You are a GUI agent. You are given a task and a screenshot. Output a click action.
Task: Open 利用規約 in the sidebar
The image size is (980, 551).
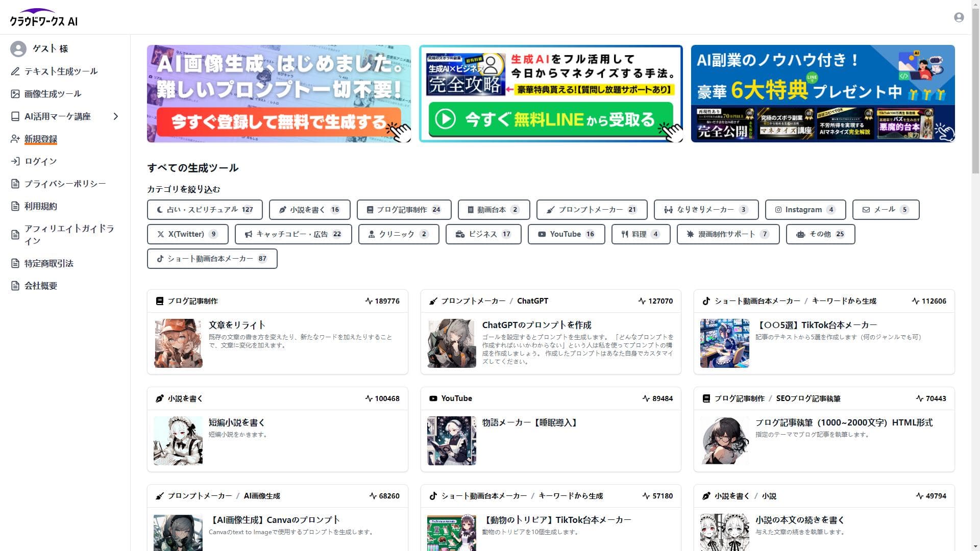[x=41, y=206]
